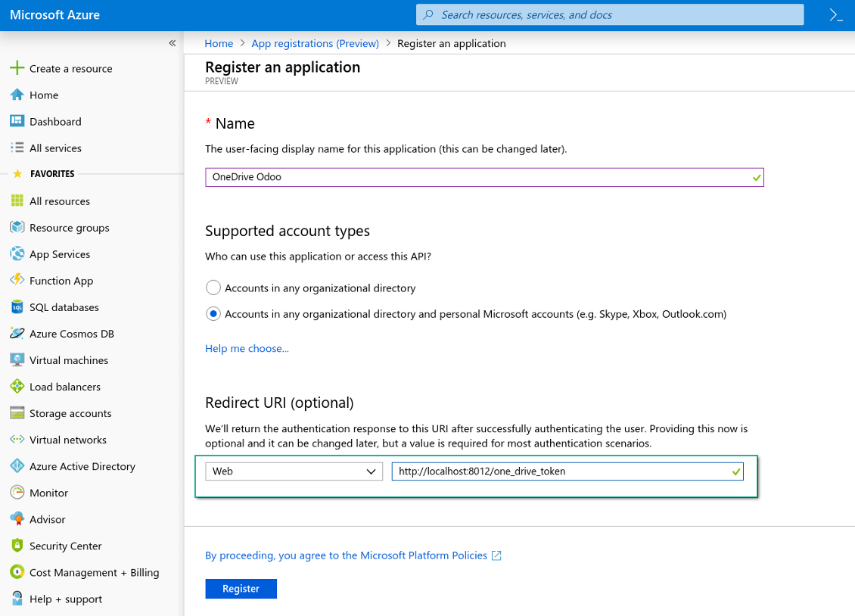Click the Virtual machines icon

click(x=17, y=360)
